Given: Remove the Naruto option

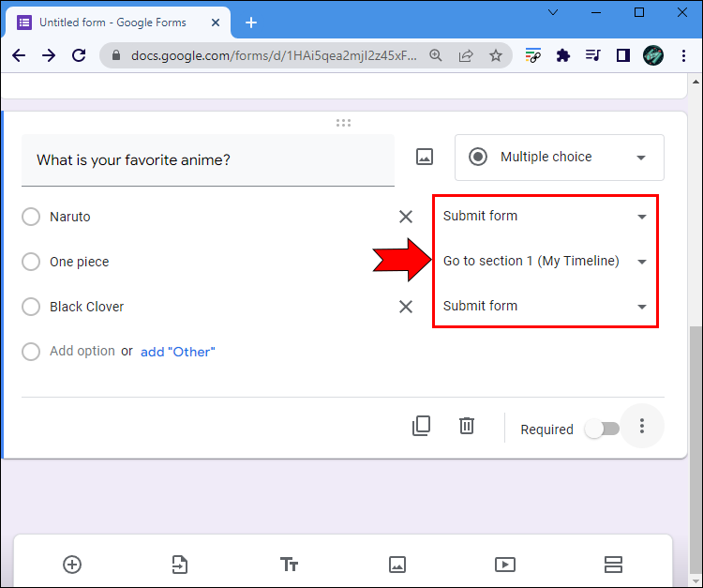Looking at the screenshot, I should click(406, 217).
